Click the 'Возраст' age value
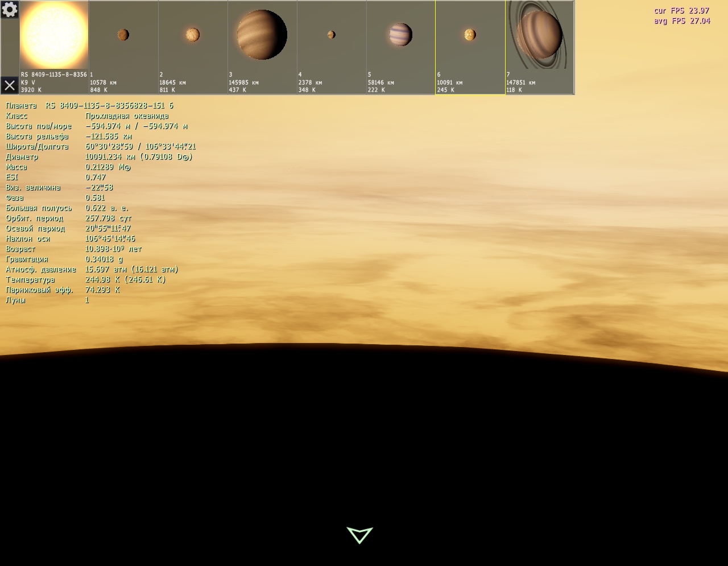Screen dimensions: 728x566 point(114,249)
